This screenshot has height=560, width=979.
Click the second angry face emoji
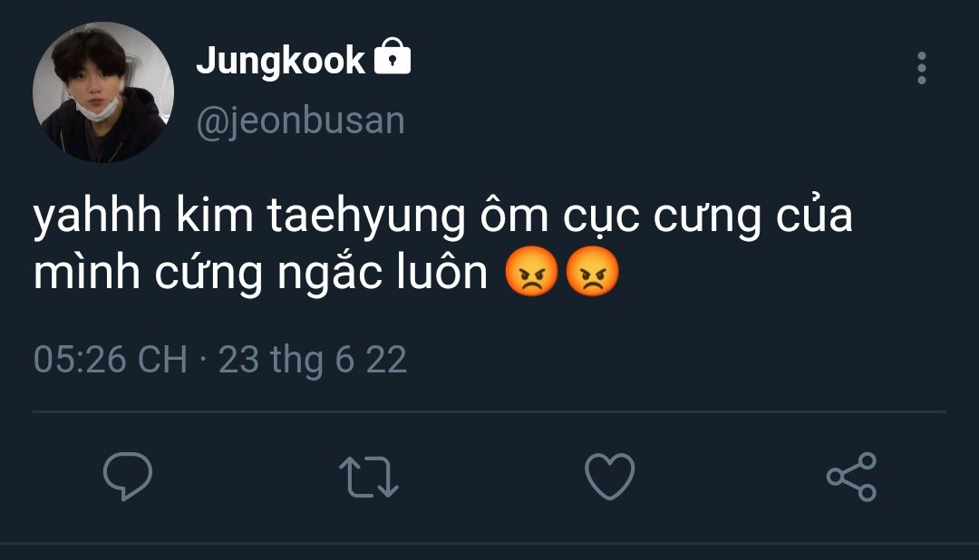(x=592, y=273)
